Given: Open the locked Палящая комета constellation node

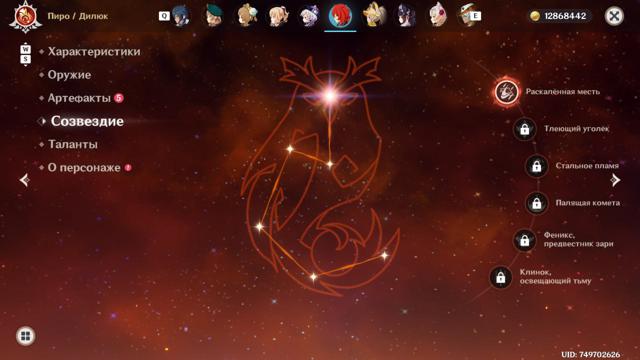Looking at the screenshot, I should [536, 203].
